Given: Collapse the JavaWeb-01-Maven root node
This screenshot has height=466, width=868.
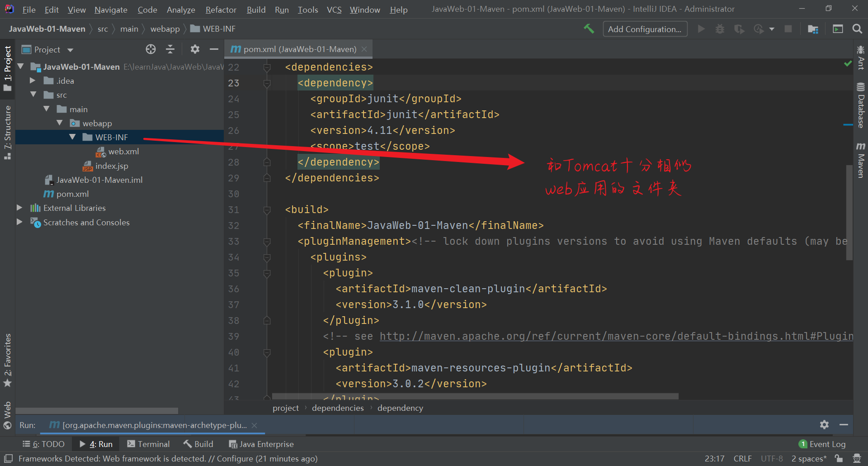Looking at the screenshot, I should click(x=20, y=67).
